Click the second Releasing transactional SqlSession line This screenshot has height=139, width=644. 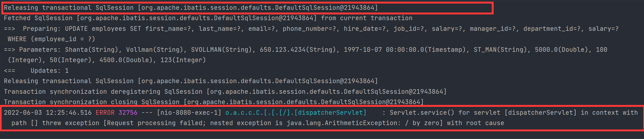point(191,81)
